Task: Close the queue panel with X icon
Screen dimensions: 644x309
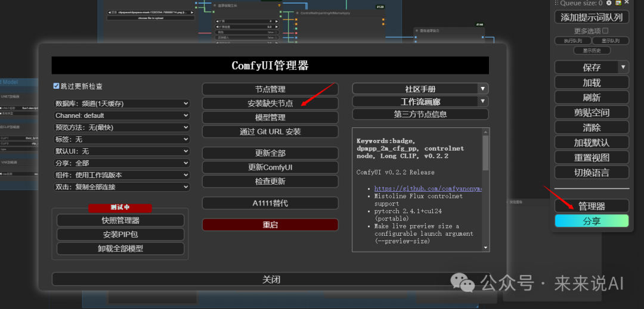Action: 626,2
